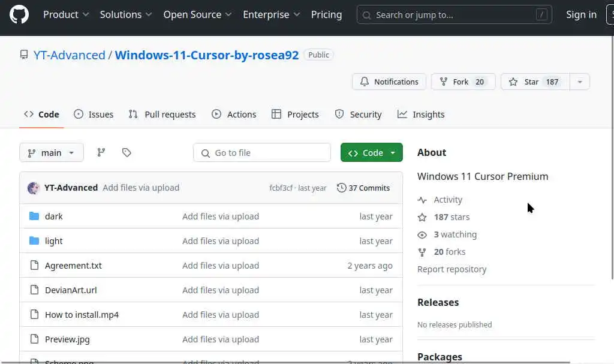Click the dark folder icon
614x364 pixels.
click(34, 216)
